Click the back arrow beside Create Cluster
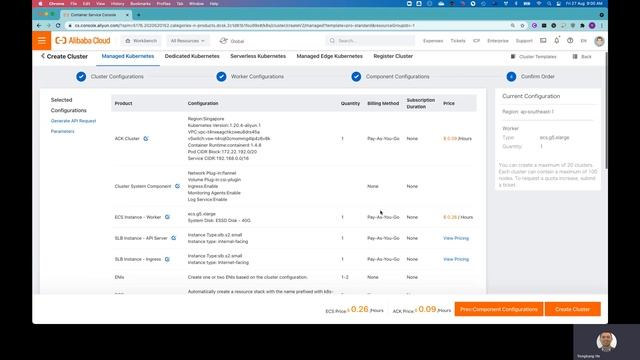The width and height of the screenshot is (640, 360). tap(42, 56)
